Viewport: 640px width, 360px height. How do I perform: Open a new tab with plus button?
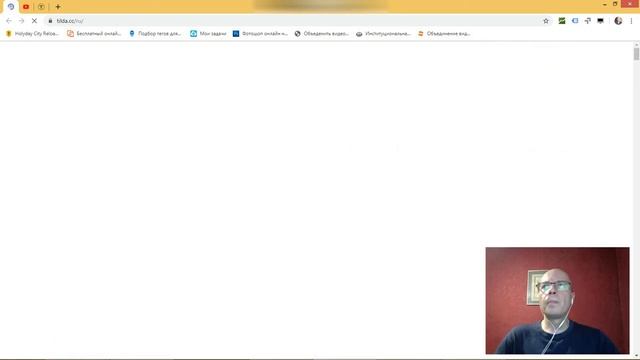click(x=58, y=7)
